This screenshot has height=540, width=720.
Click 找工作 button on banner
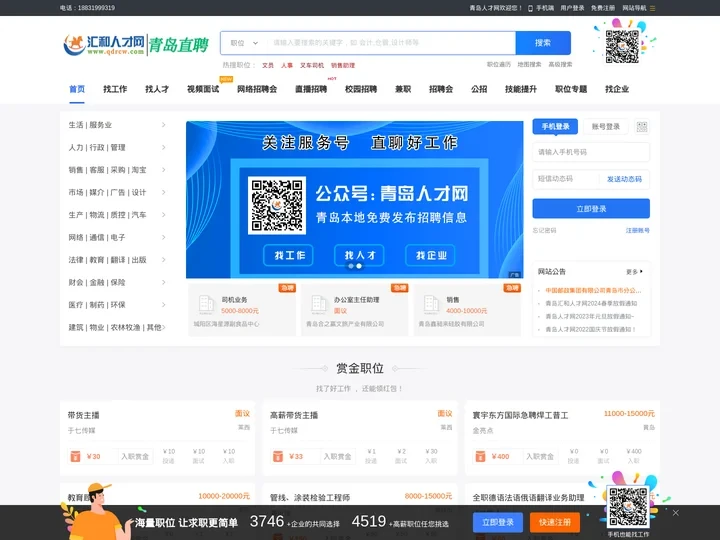pos(288,255)
